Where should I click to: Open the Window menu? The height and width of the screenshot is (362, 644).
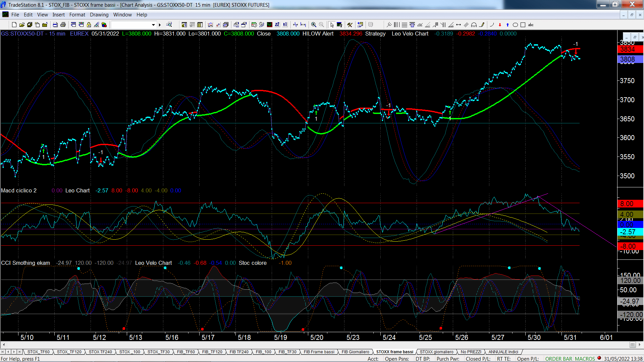[122, 15]
